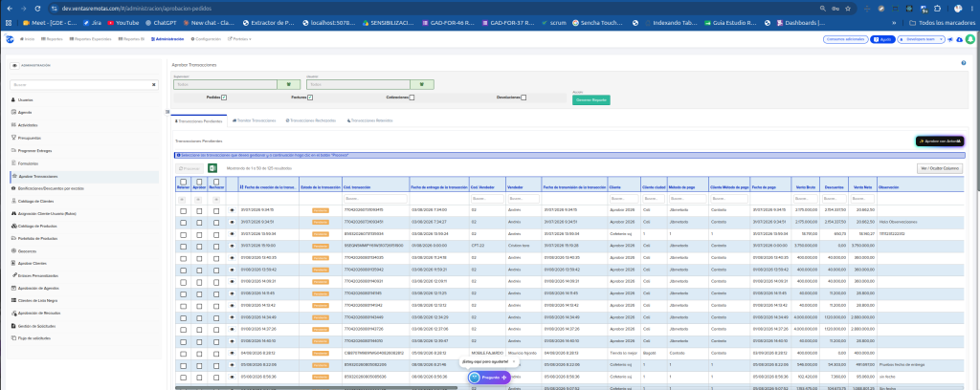Uncheck the Pedidos checkbox
The image size is (980, 390).
pos(224,97)
